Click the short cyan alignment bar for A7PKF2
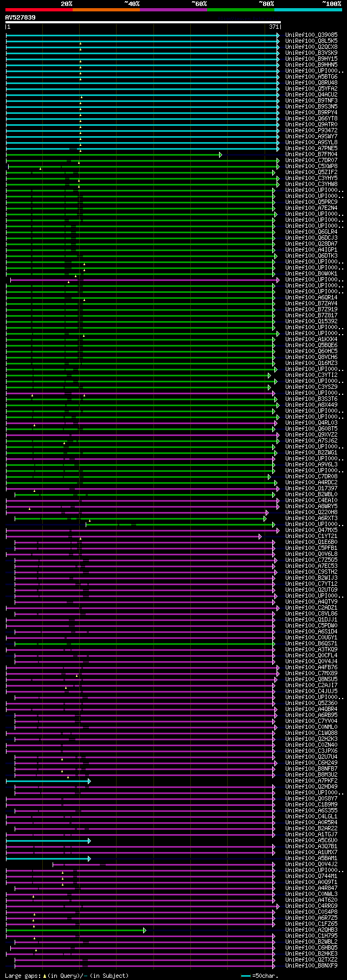The height and width of the screenshot is (980, 347). point(47,781)
